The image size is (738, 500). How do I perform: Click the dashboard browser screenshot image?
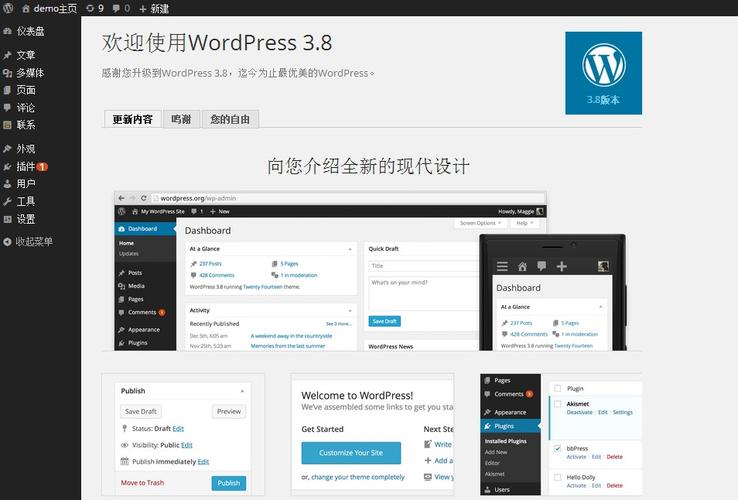coord(297,271)
